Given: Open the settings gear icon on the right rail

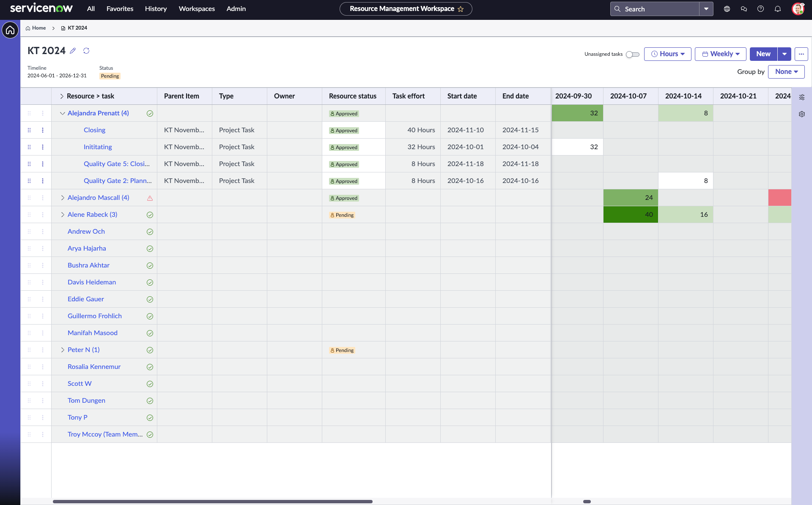Looking at the screenshot, I should 802,114.
